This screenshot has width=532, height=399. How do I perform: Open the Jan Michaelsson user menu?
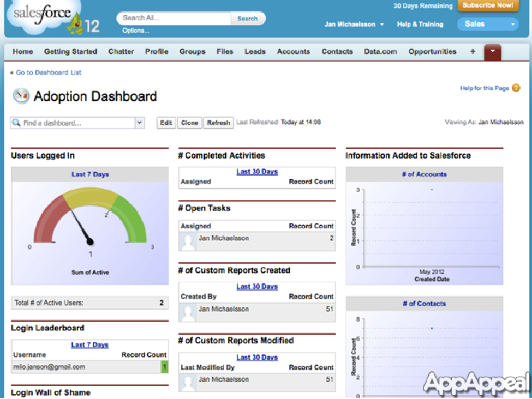[354, 24]
